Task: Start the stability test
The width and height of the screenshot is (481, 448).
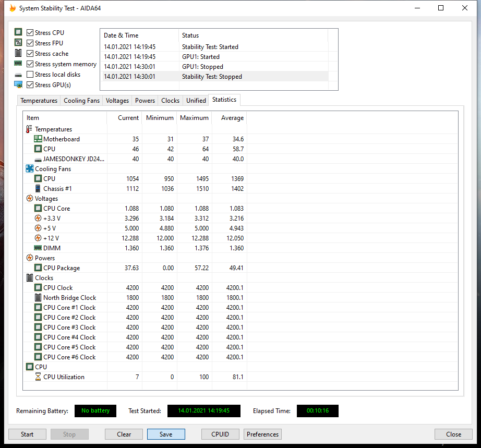Action: [27, 434]
